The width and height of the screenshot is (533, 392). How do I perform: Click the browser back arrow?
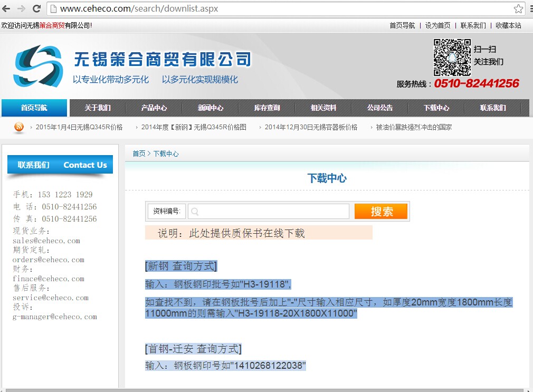[7, 8]
